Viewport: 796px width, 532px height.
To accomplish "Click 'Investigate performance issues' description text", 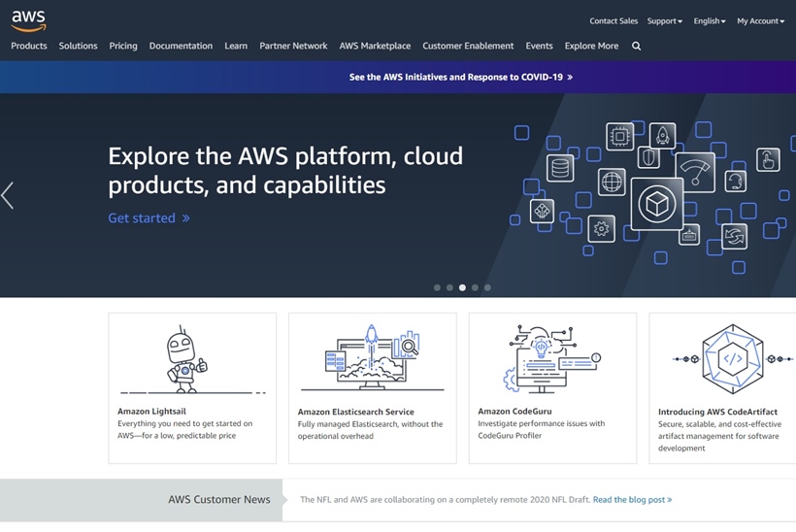I will (x=541, y=429).
